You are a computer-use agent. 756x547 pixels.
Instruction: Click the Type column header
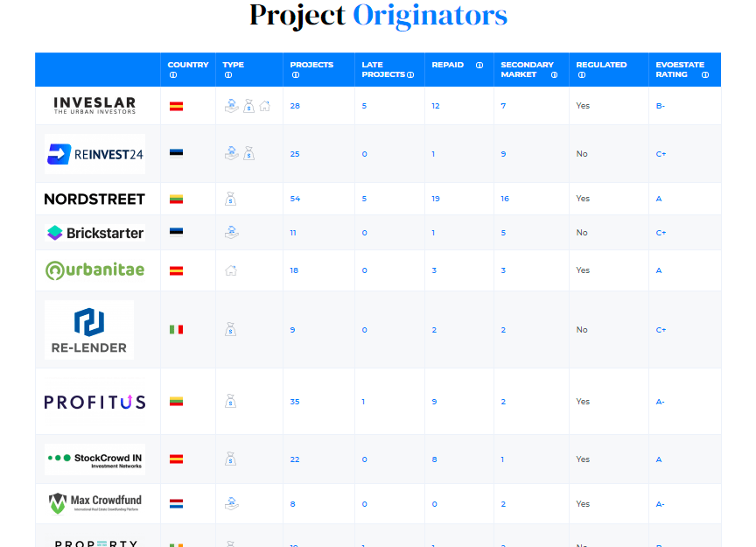click(x=249, y=69)
